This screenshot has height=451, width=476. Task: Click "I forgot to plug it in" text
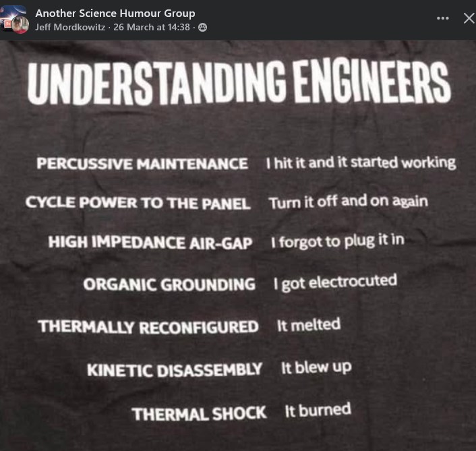coord(337,241)
